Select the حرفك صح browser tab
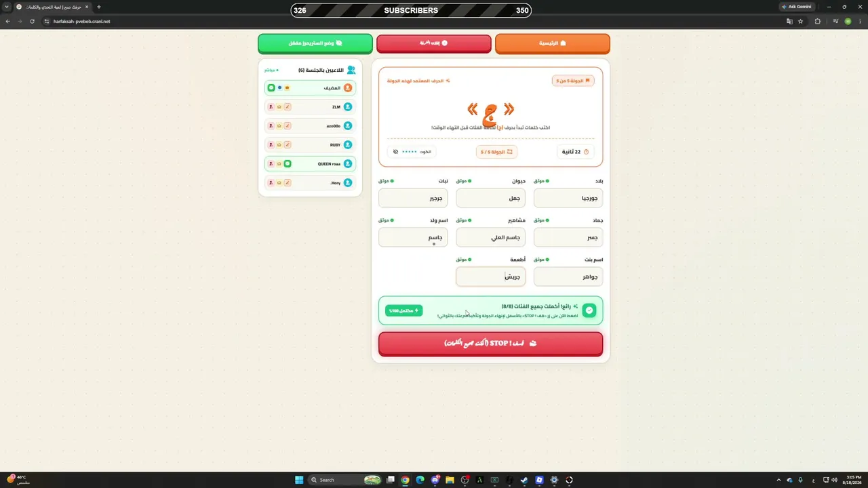This screenshot has height=488, width=868. (52, 7)
